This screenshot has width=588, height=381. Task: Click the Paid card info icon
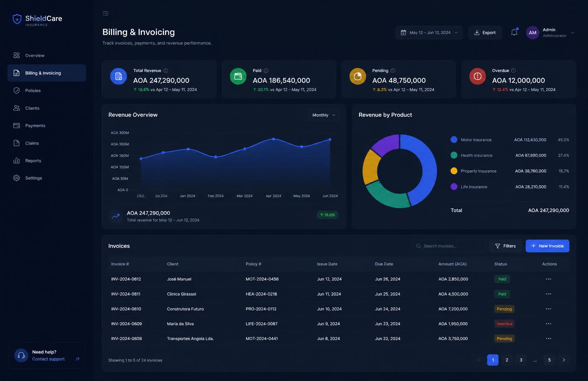click(x=266, y=71)
